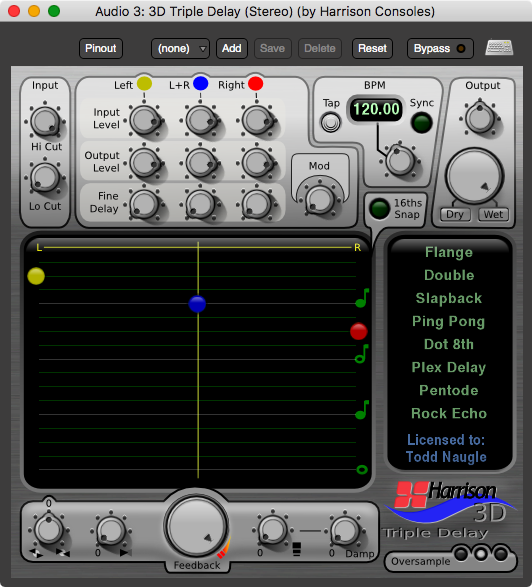Viewport: 532px width, 587px height.
Task: Load the Plex Delay preset
Action: point(449,368)
